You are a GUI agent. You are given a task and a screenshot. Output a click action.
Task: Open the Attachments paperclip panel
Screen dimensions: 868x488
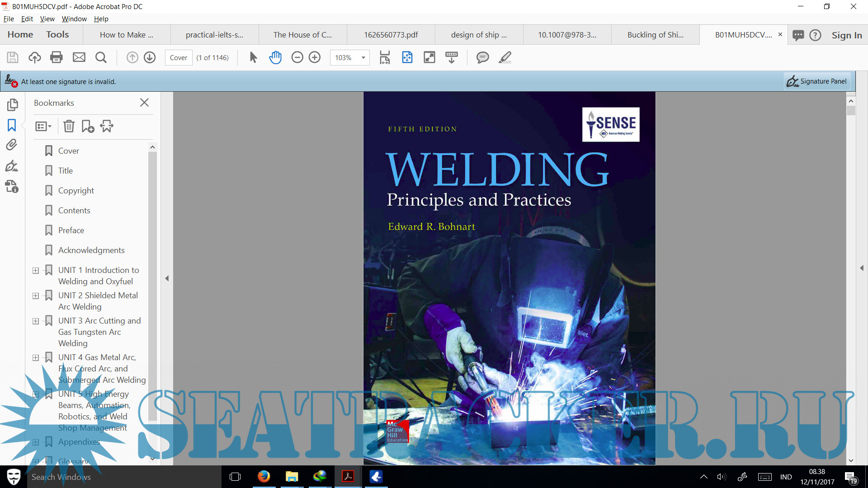point(12,145)
